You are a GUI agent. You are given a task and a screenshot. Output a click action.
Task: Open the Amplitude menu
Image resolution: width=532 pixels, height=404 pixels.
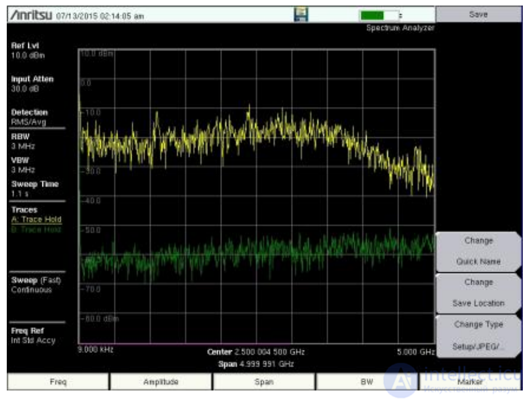pyautogui.click(x=161, y=382)
